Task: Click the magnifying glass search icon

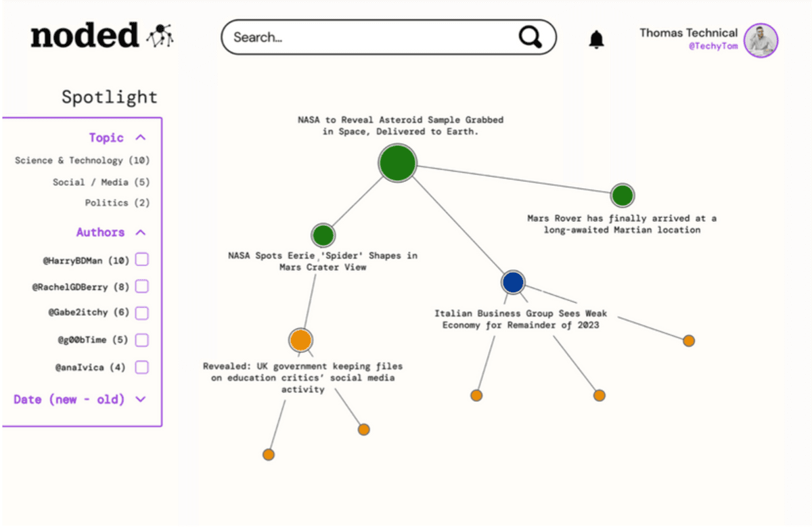Action: point(531,37)
